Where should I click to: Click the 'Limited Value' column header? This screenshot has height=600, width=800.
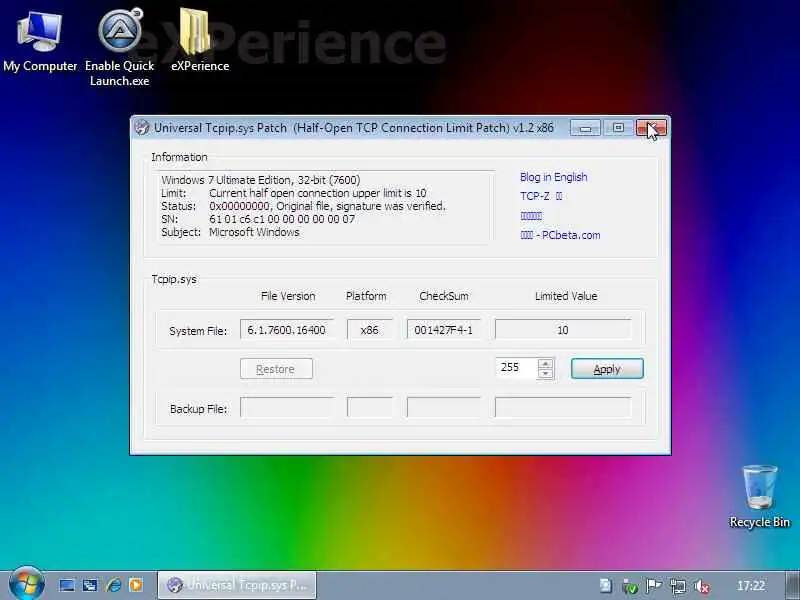pos(566,296)
